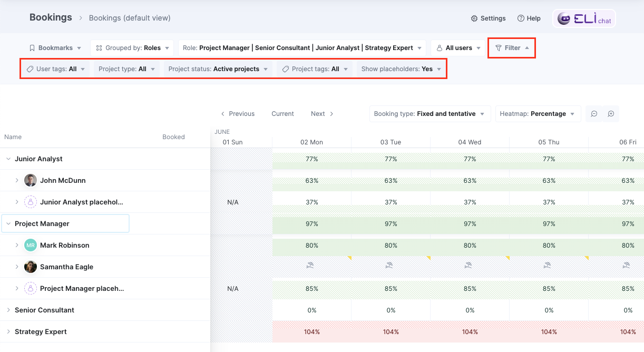The width and height of the screenshot is (644, 352).
Task: Click the tag icon beside User tags
Action: pos(30,69)
